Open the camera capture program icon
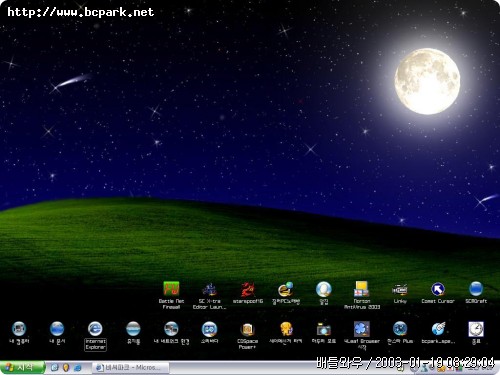This screenshot has width=500, height=375. 324,329
